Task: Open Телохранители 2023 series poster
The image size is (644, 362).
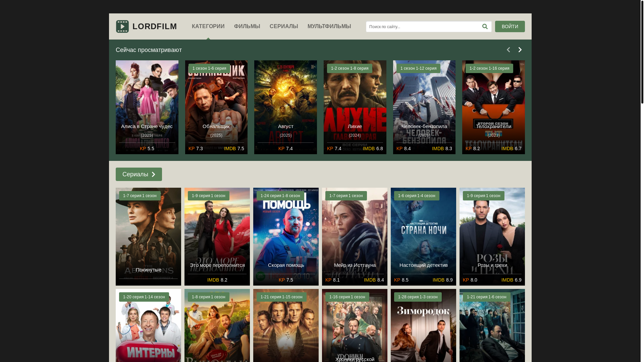Action: coord(493,101)
